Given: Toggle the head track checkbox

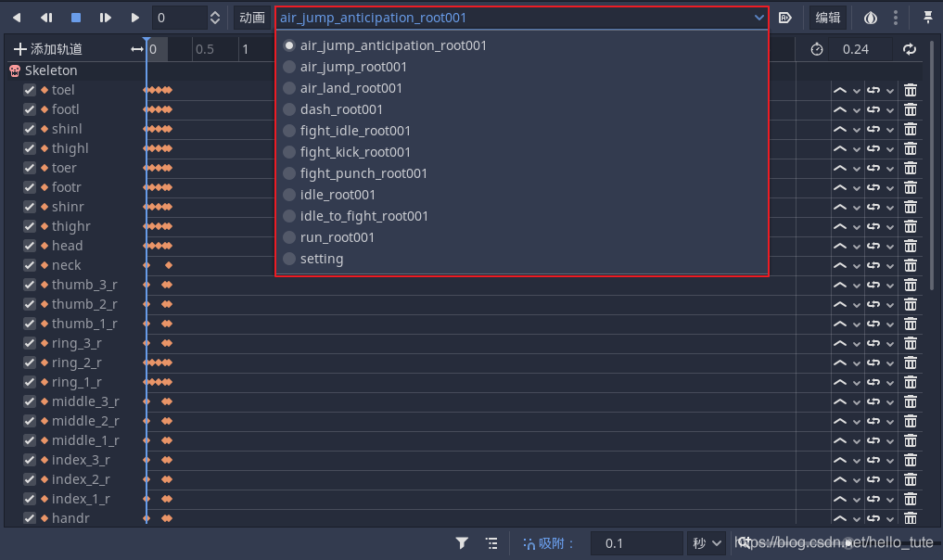Looking at the screenshot, I should coord(30,246).
